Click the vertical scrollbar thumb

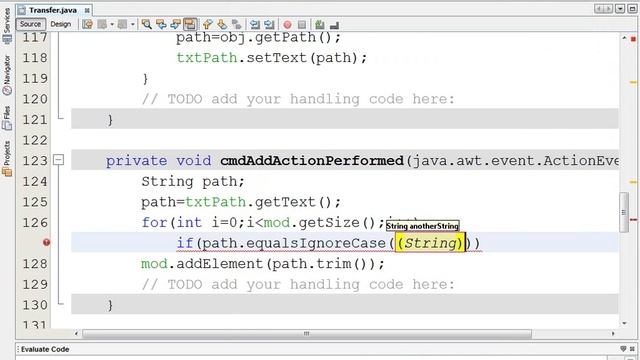pos(624,212)
